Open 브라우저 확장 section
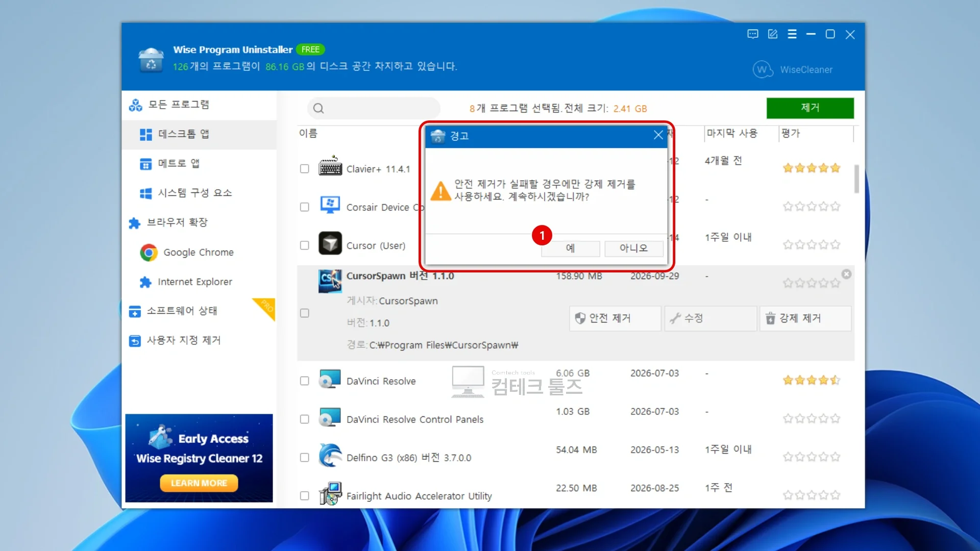 pyautogui.click(x=199, y=222)
